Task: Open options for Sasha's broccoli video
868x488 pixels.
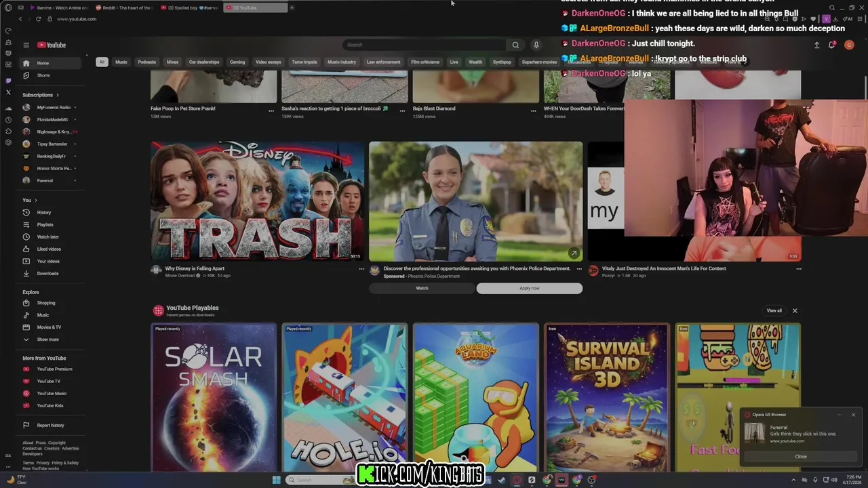Action: tap(402, 110)
